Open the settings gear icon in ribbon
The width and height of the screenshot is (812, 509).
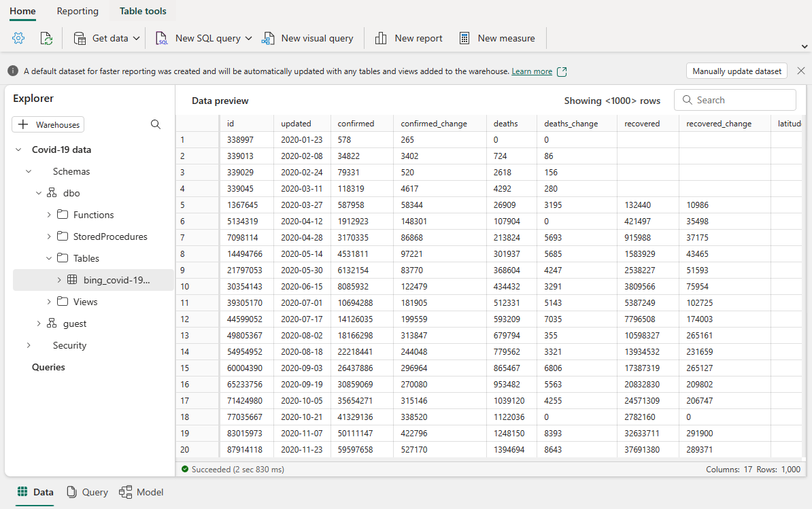point(18,38)
